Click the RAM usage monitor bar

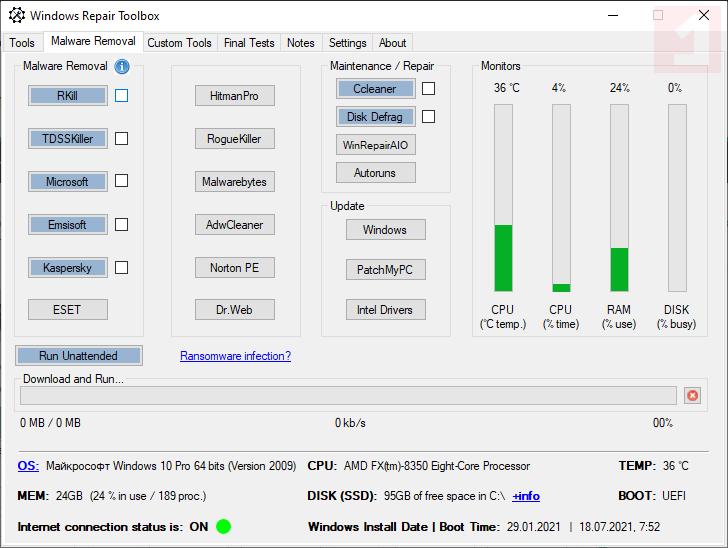coord(619,198)
